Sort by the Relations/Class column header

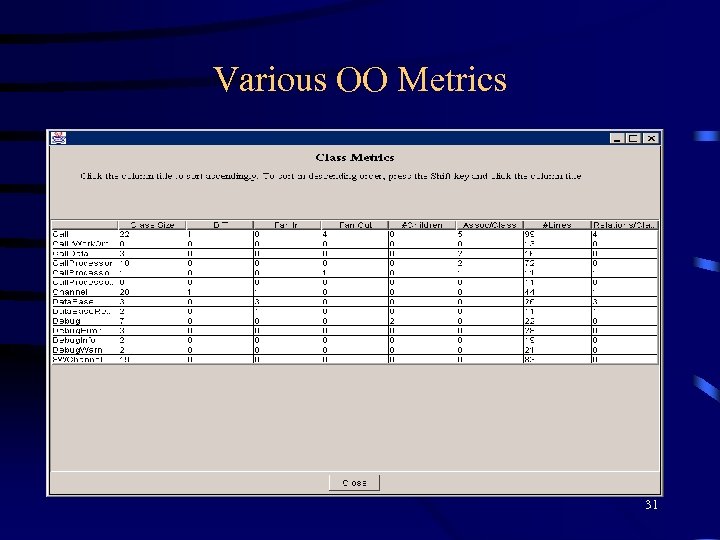point(624,225)
